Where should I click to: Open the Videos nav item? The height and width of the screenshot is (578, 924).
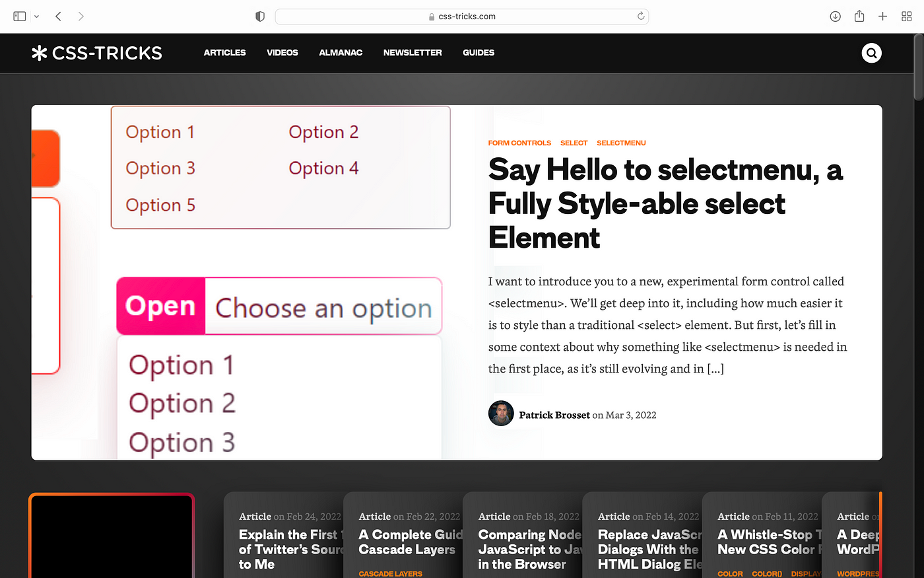282,53
